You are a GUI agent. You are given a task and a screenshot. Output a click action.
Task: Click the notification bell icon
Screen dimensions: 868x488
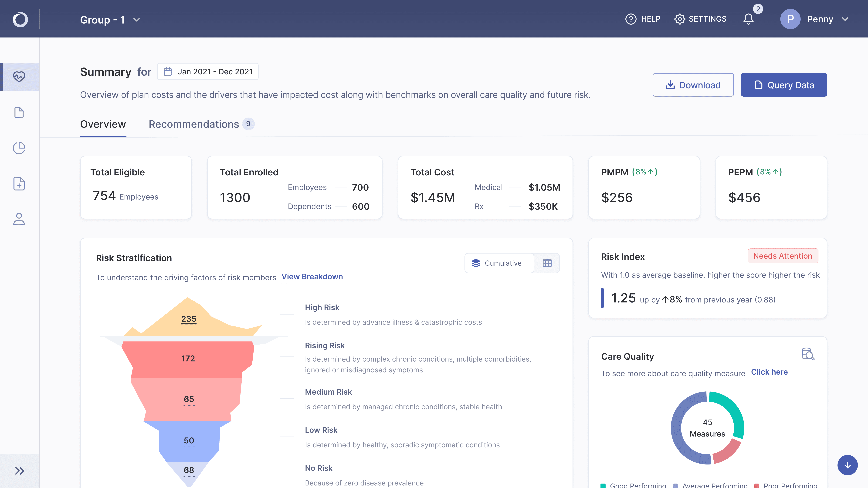click(x=748, y=19)
